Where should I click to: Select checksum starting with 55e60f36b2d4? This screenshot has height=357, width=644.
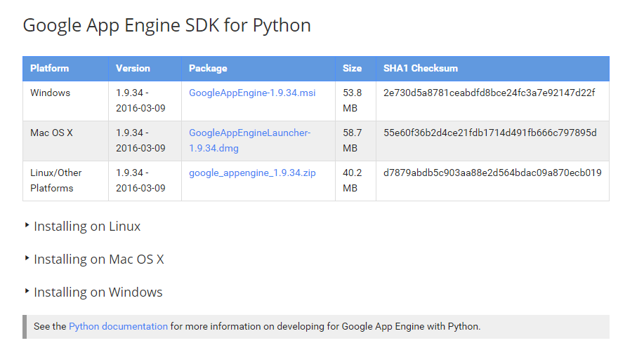point(490,133)
